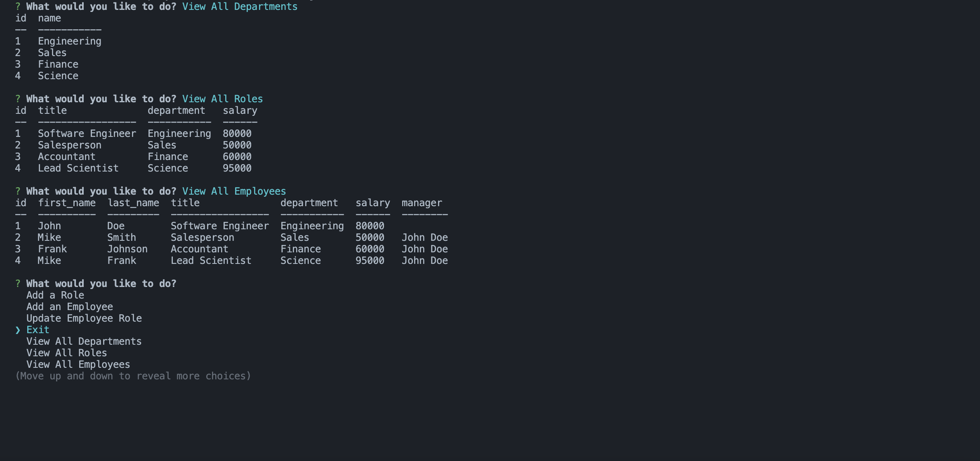The height and width of the screenshot is (461, 980).
Task: Click the answered View All Roles text
Action: point(222,99)
